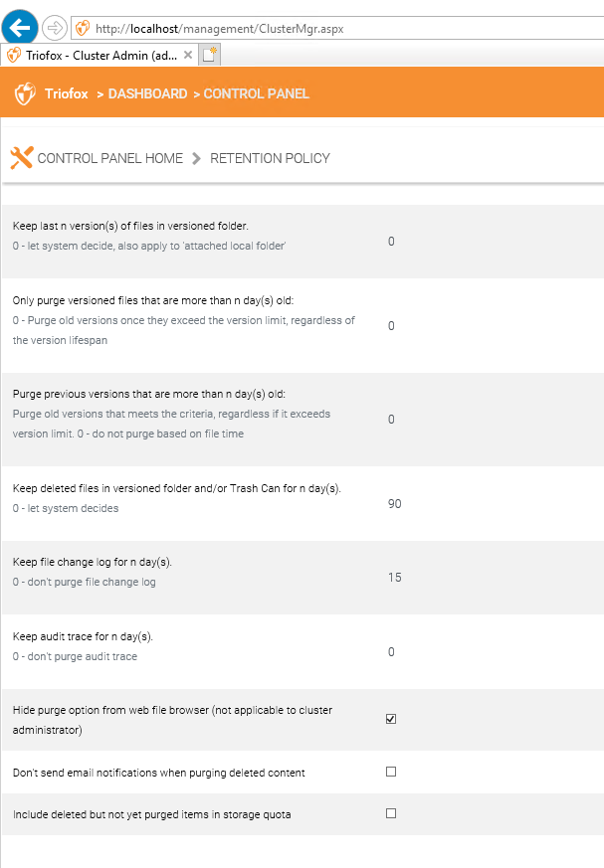
Task: Edit the keep deleted files value 90
Action: 394,504
